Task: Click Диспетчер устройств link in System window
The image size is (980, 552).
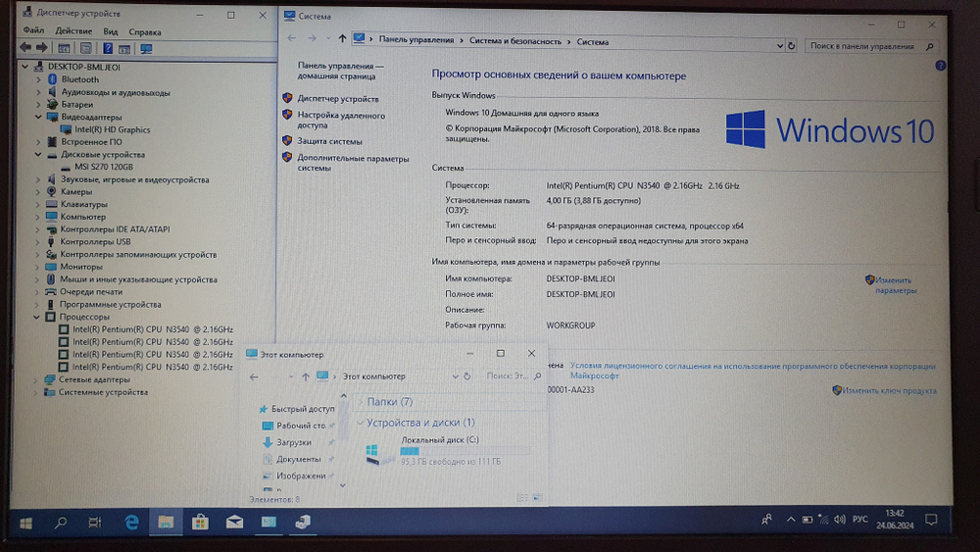Action: pos(337,99)
